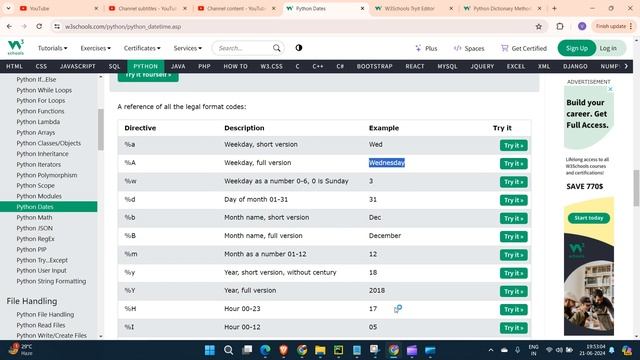Select PHP in the topic bar
The image size is (640, 360).
point(204,66)
